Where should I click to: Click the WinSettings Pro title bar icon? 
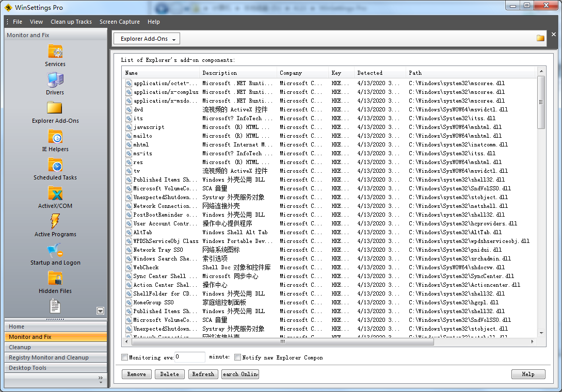[x=8, y=7]
